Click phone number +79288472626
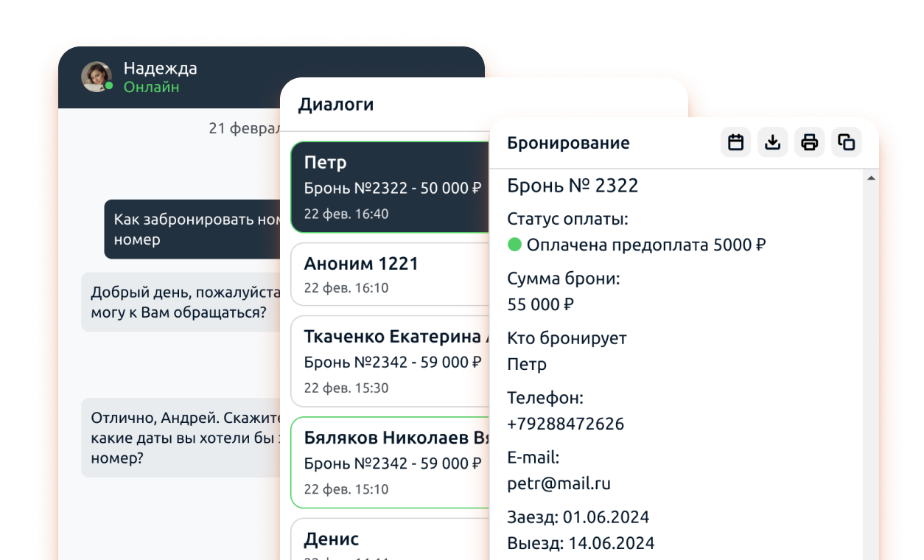924x560 pixels. pyautogui.click(x=565, y=424)
